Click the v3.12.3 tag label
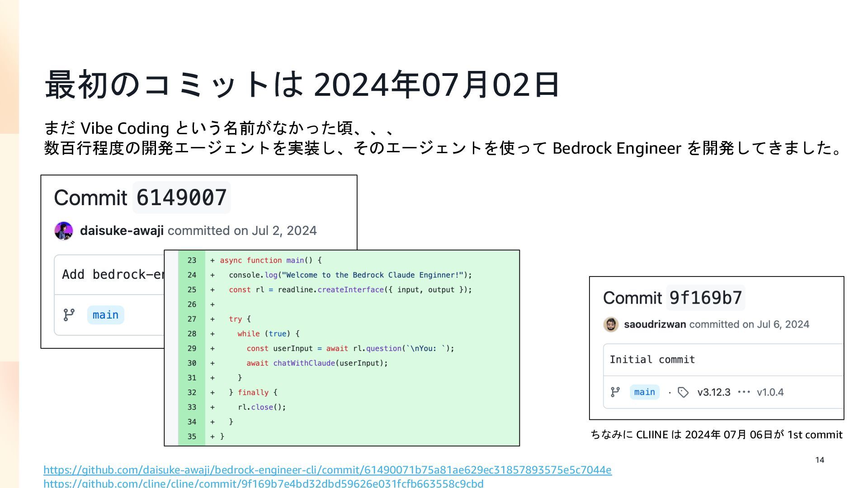 (x=713, y=392)
